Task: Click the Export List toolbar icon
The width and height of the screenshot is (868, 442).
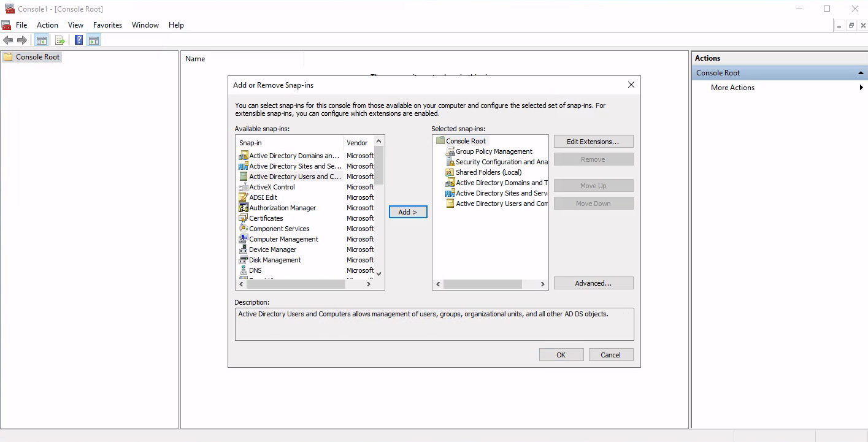Action: click(60, 40)
